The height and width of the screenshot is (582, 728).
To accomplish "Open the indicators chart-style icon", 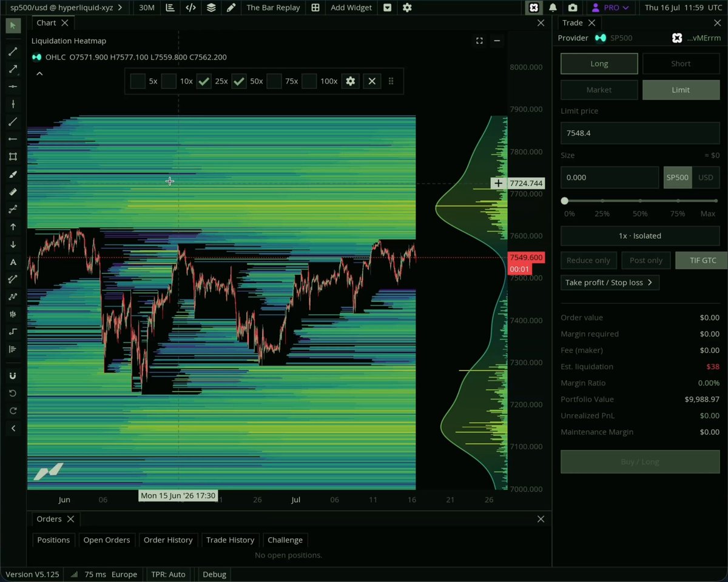I will 170,8.
